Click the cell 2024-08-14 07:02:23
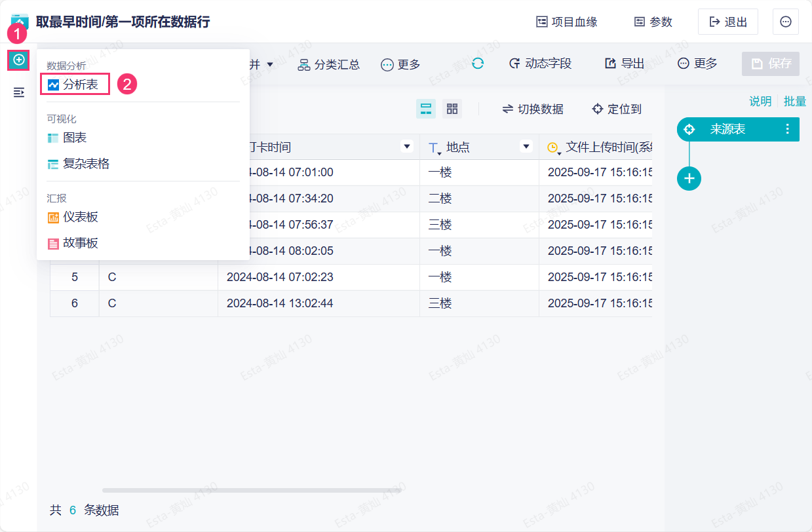Viewport: 812px width, 532px height. [x=319, y=277]
